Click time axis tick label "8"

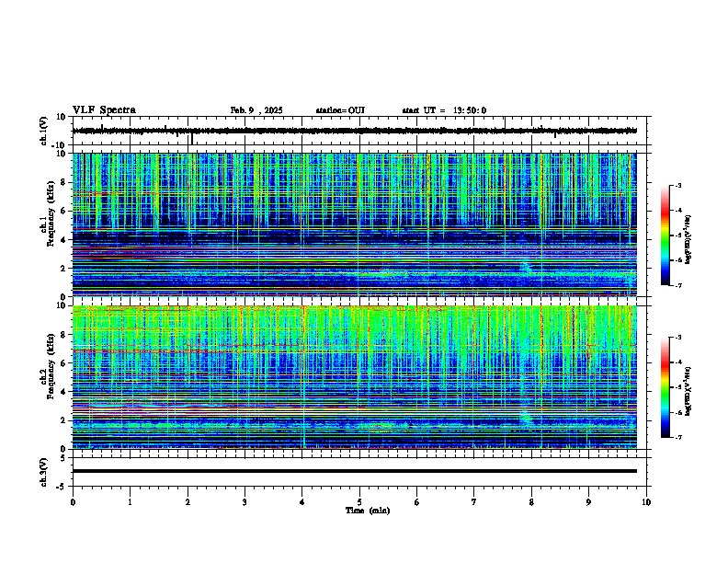pyautogui.click(x=531, y=502)
